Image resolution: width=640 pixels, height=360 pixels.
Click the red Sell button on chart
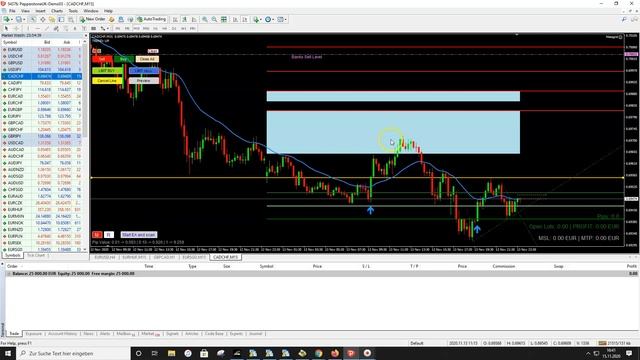point(102,59)
